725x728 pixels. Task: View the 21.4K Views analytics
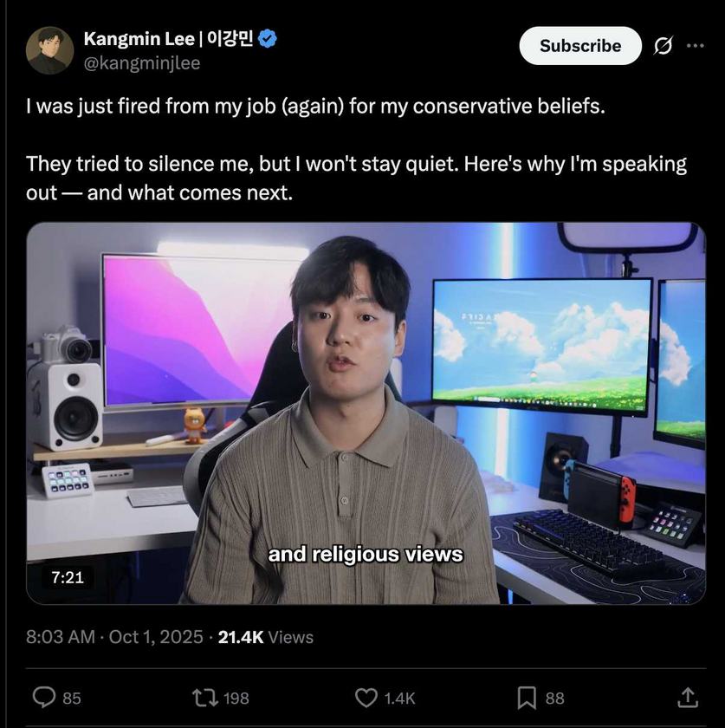(x=265, y=637)
